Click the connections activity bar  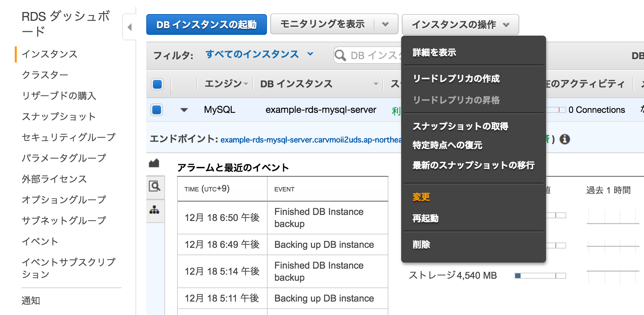[556, 110]
